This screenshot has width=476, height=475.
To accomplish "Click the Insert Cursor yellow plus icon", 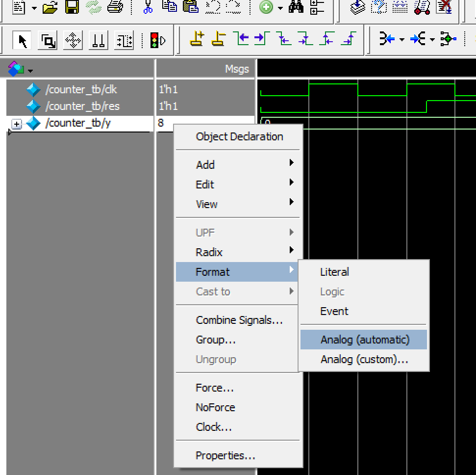I will (x=197, y=39).
